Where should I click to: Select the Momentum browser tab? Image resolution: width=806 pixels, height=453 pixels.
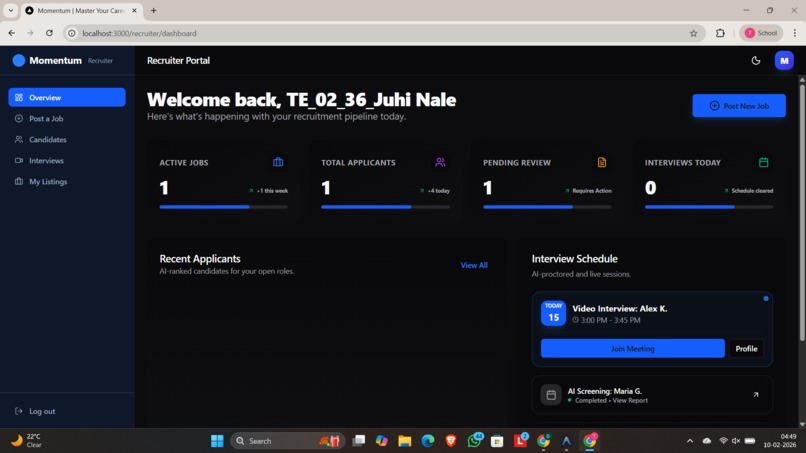click(80, 10)
